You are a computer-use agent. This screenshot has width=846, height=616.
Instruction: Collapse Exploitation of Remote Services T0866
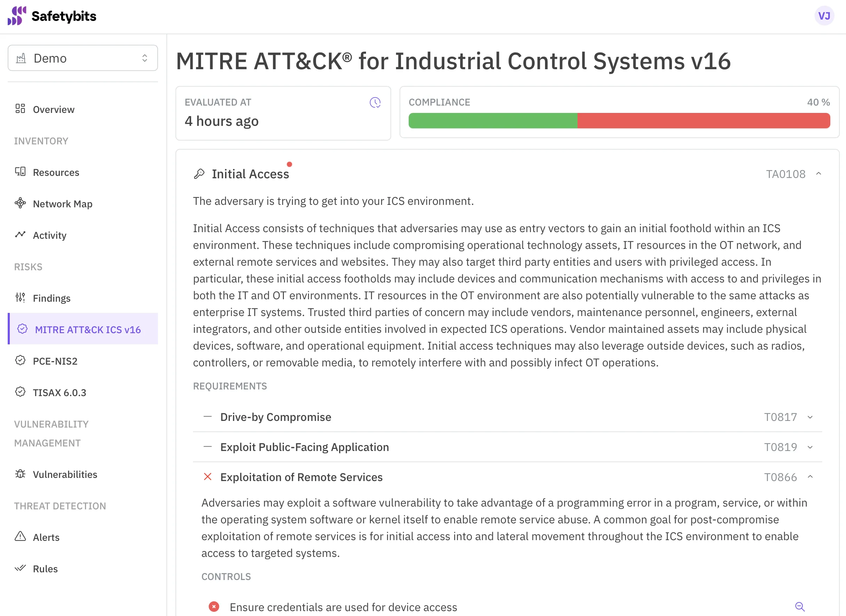coord(812,477)
